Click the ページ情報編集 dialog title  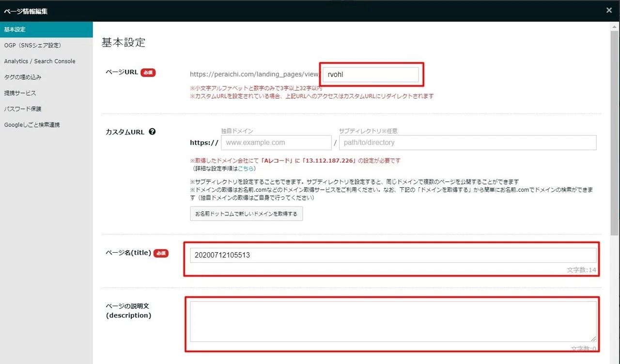tap(26, 11)
